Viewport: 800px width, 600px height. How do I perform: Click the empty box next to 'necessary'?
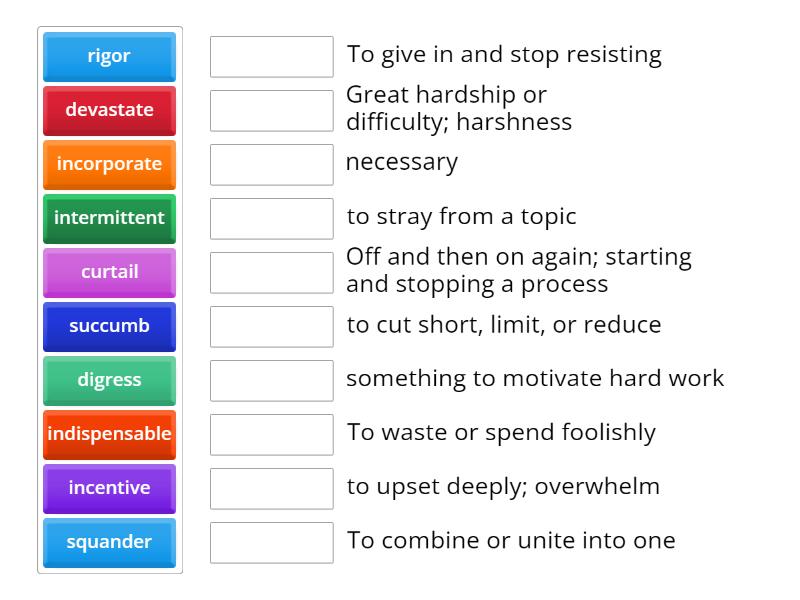click(271, 165)
